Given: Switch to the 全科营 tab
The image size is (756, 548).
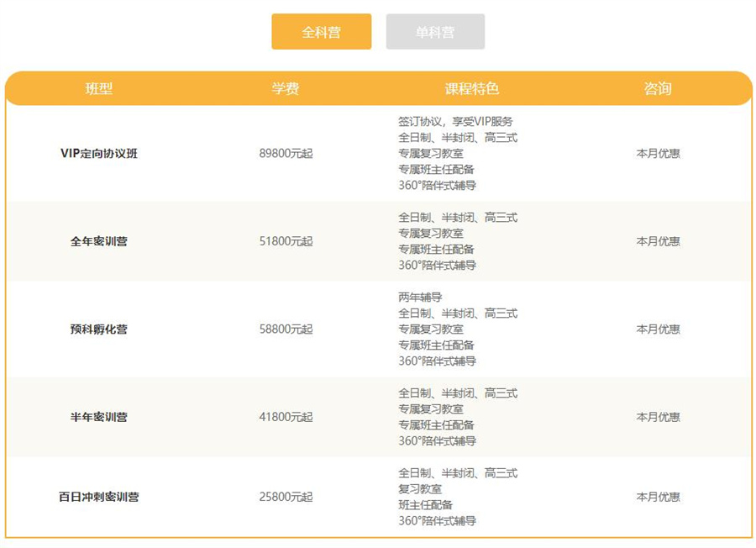Looking at the screenshot, I should (x=321, y=31).
